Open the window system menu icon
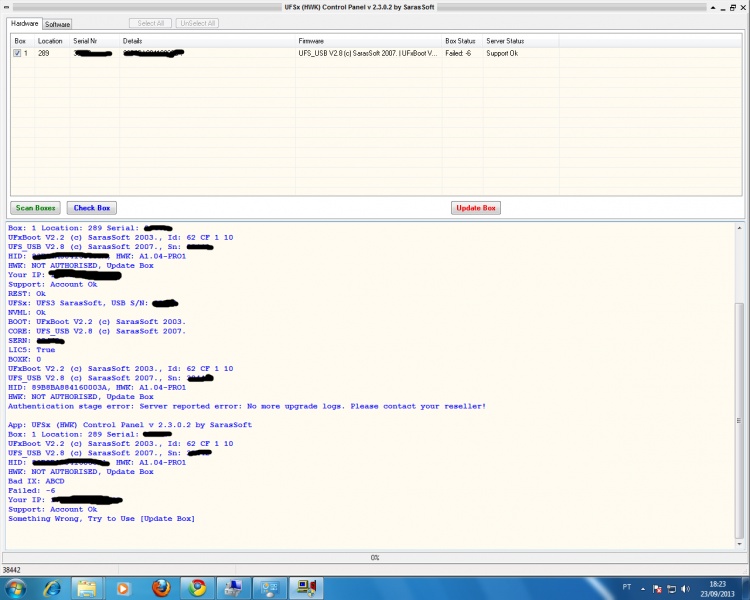The width and height of the screenshot is (750, 600). click(6, 7)
